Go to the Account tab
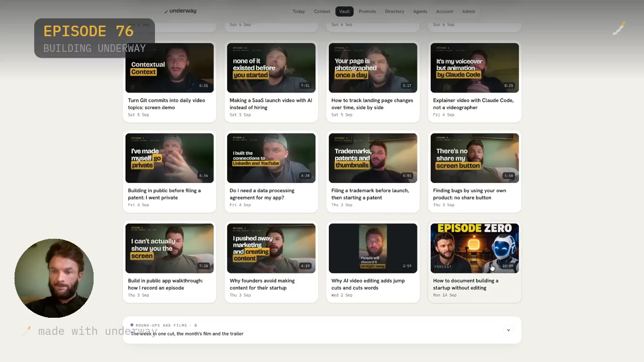The image size is (644, 362). (445, 12)
